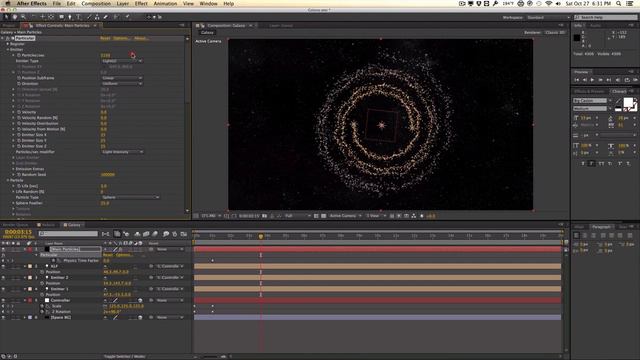Viewport: 640px width, 360px height.
Task: Click the timeline current timecode display
Action: 18,232
